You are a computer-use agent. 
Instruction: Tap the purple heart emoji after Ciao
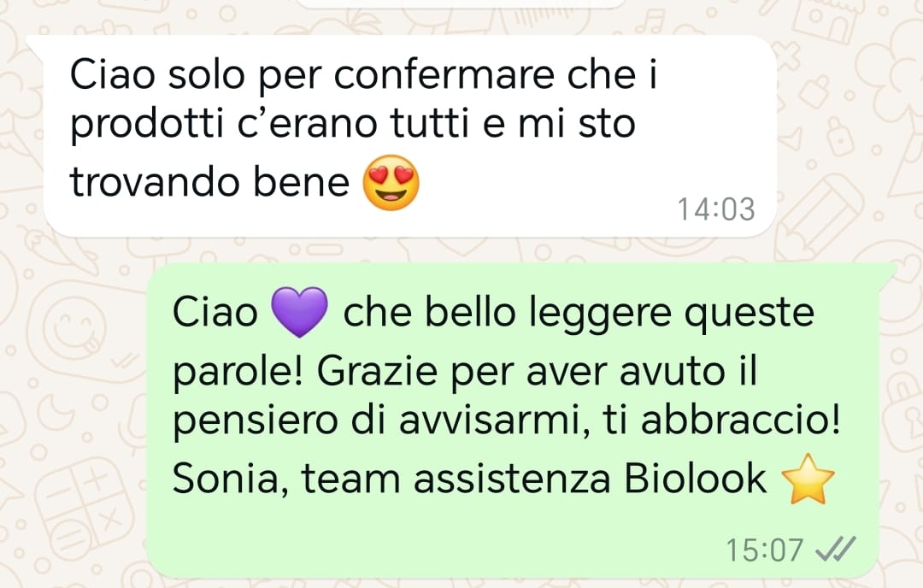tap(299, 312)
